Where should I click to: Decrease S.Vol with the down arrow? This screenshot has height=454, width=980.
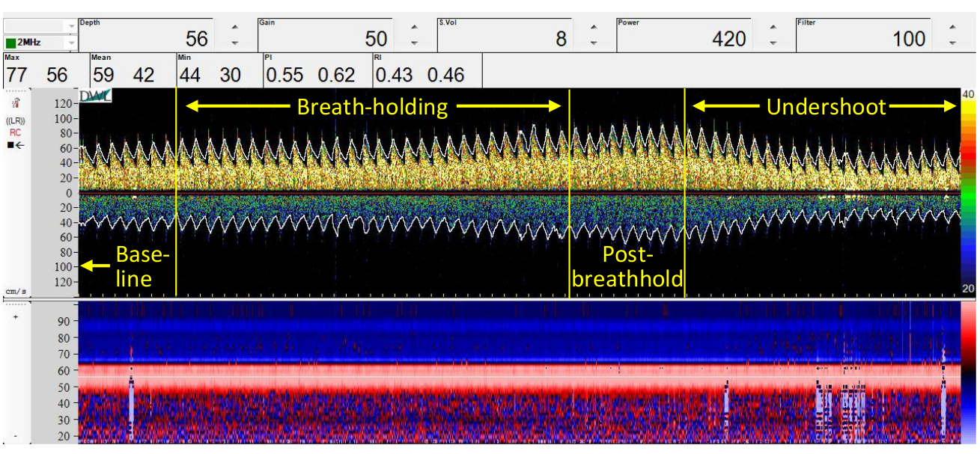594,43
